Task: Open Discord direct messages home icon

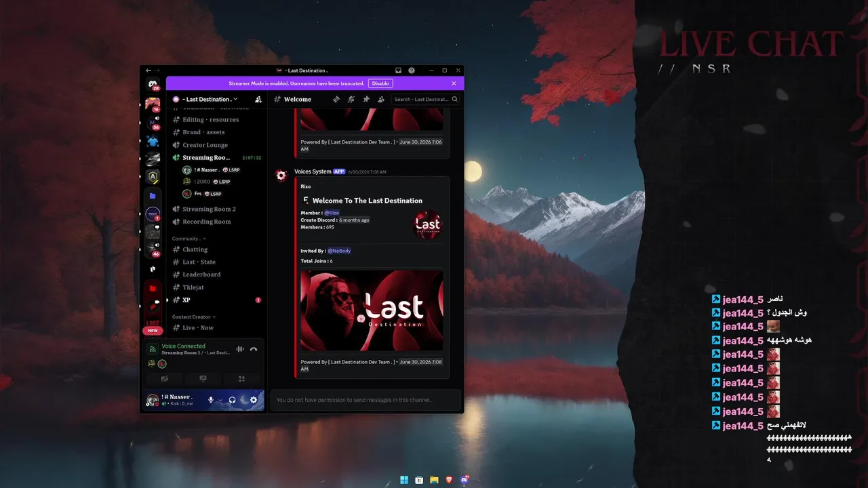Action: pos(153,84)
